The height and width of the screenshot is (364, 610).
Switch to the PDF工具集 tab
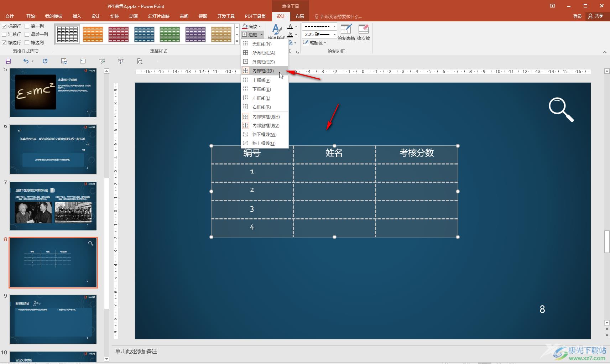[255, 16]
